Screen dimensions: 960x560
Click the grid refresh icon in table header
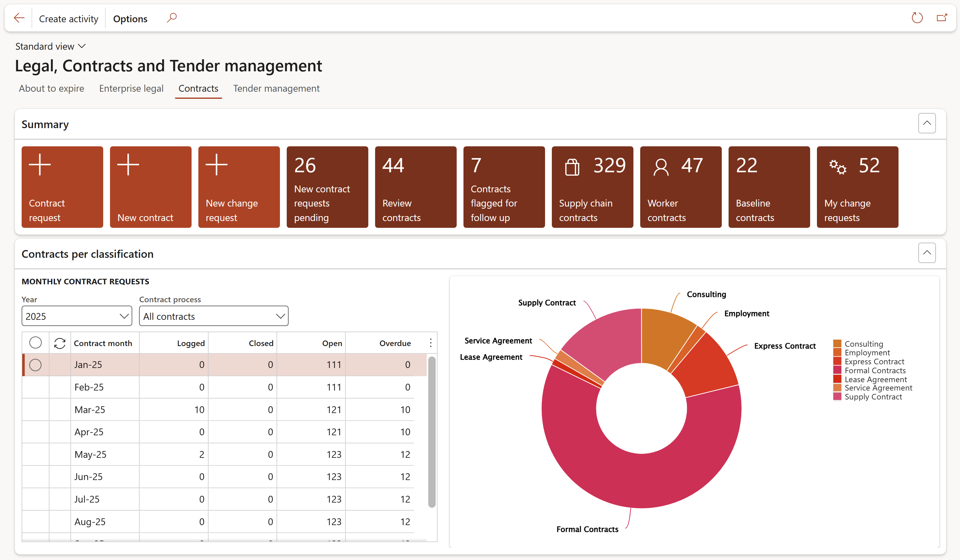coord(60,343)
